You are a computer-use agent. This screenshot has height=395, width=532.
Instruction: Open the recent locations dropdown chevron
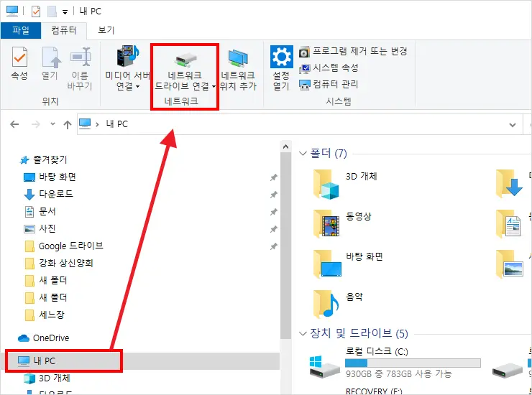(x=52, y=124)
